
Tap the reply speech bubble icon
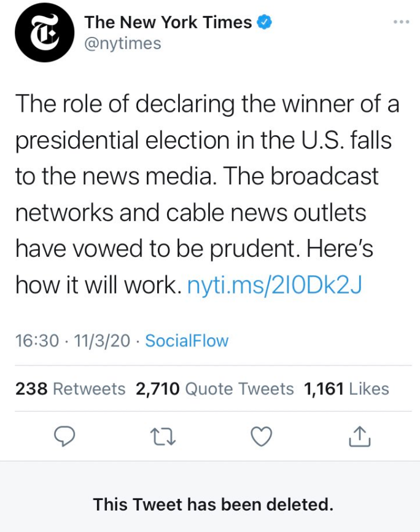pyautogui.click(x=65, y=436)
